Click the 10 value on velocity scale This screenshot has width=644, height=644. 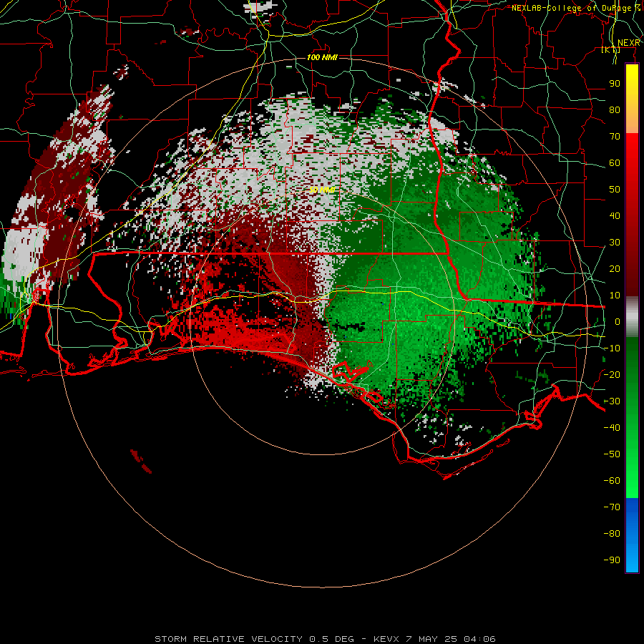click(615, 296)
